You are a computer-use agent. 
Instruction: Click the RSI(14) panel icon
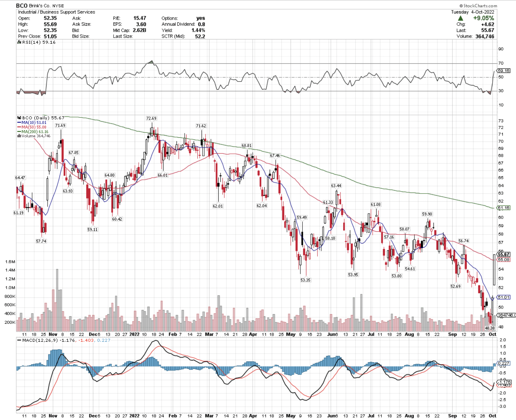tap(19, 42)
